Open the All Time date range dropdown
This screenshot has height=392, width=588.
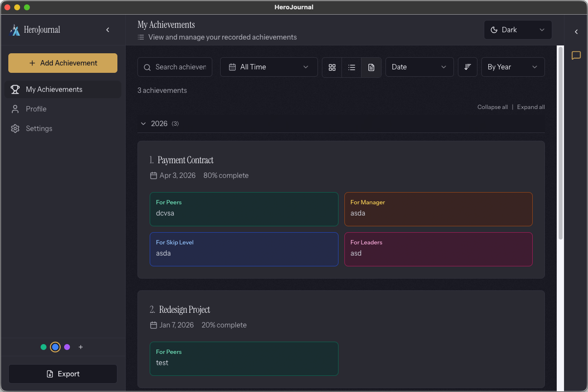pos(269,67)
